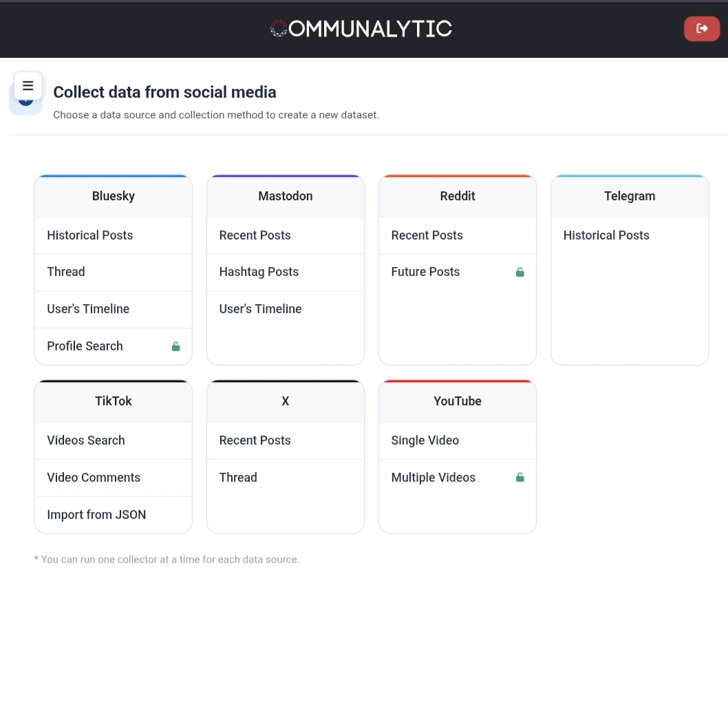This screenshot has height=728, width=728.
Task: Open TikTok Videos Search
Action: coord(86,440)
